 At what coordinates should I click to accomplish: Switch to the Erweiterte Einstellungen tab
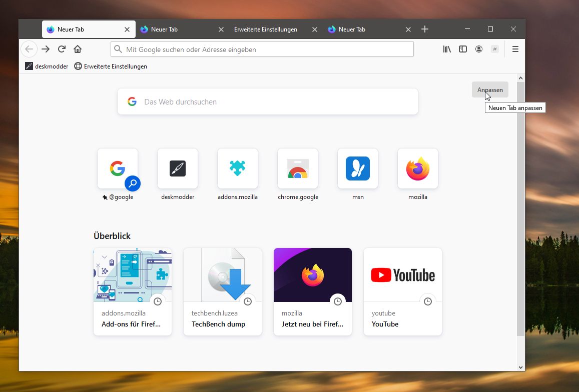[x=276, y=29]
